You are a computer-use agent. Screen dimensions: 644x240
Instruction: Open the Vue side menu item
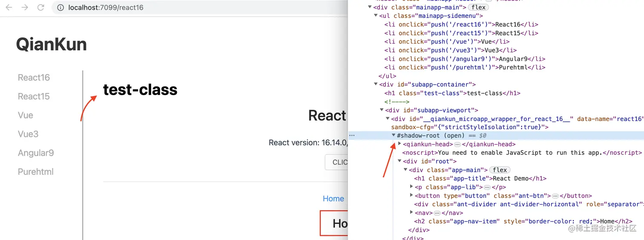(26, 115)
